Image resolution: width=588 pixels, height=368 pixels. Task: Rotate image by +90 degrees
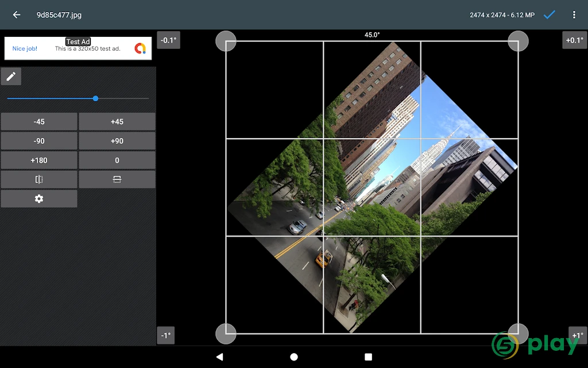117,141
